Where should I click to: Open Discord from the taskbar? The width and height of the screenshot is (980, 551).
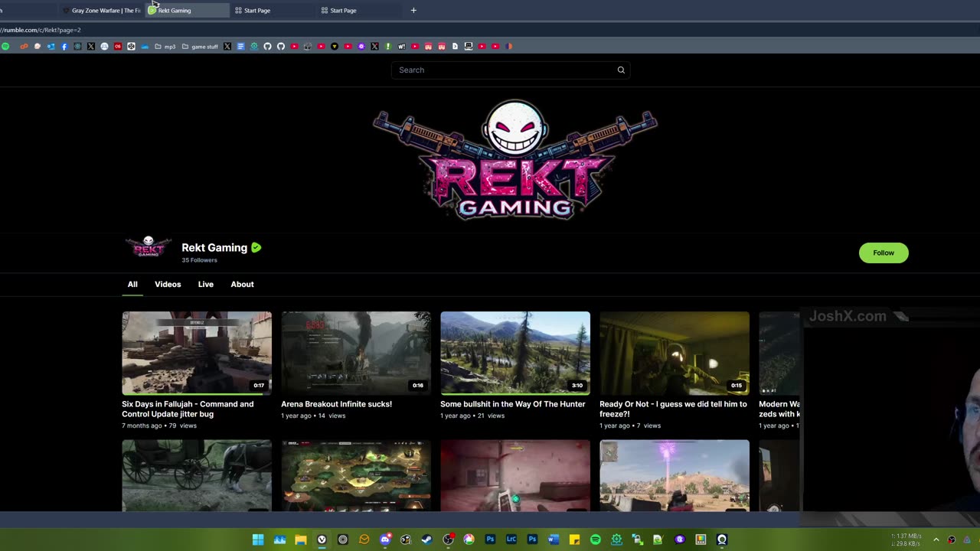tap(385, 540)
